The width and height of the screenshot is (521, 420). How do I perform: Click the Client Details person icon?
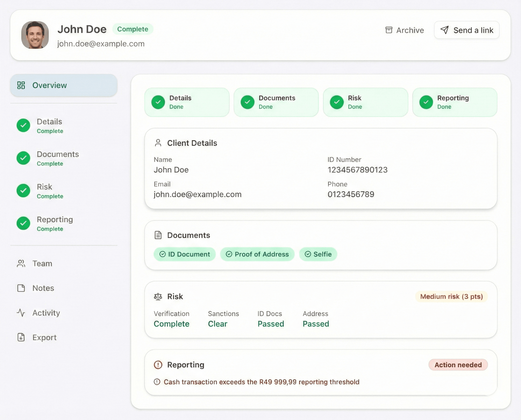(x=158, y=143)
